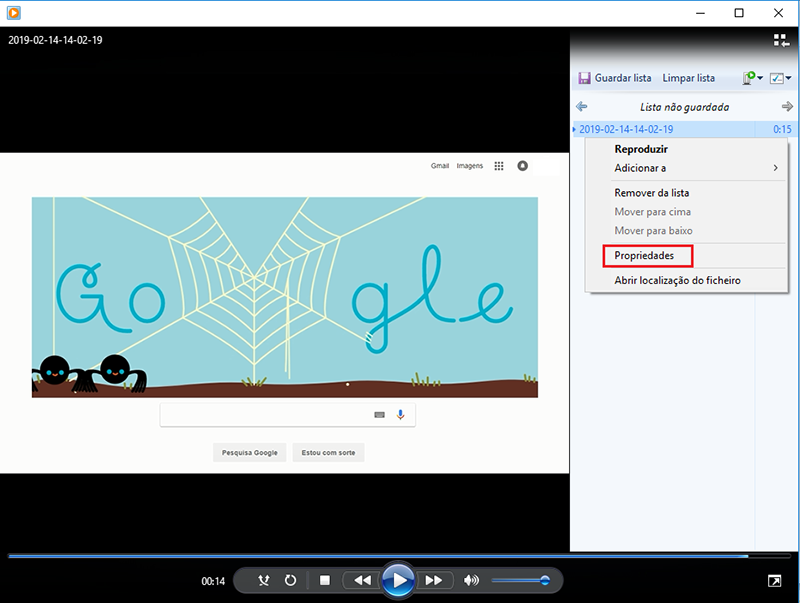Screen dimensions: 800x603
Task: Click the video title overlay text
Action: (55, 40)
